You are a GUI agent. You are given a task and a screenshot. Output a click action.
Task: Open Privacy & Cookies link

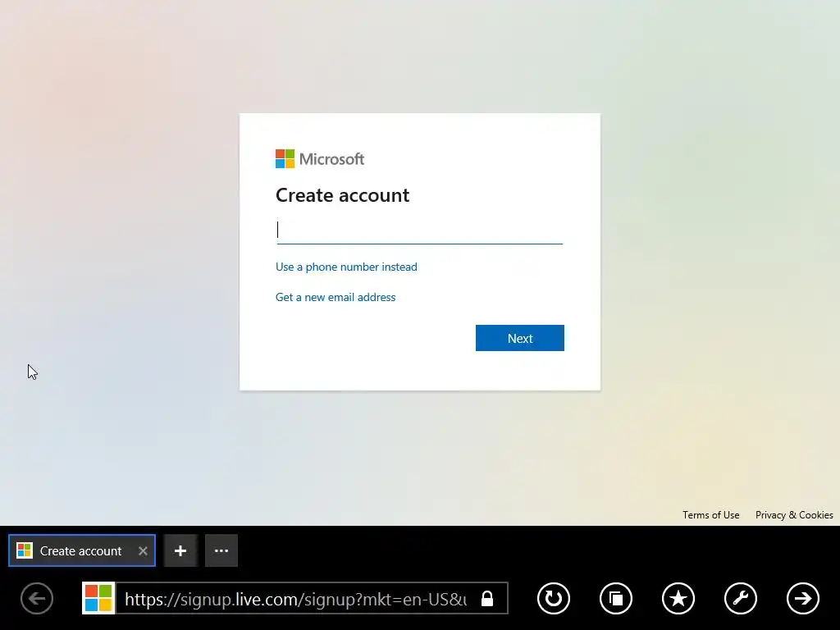[794, 515]
